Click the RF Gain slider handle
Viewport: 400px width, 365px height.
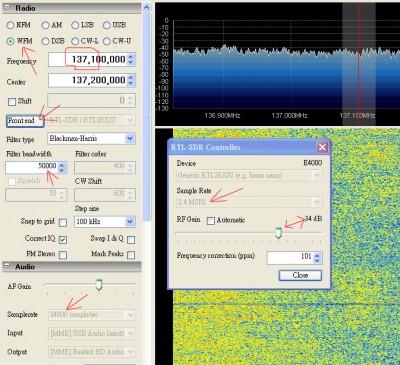coord(279,233)
